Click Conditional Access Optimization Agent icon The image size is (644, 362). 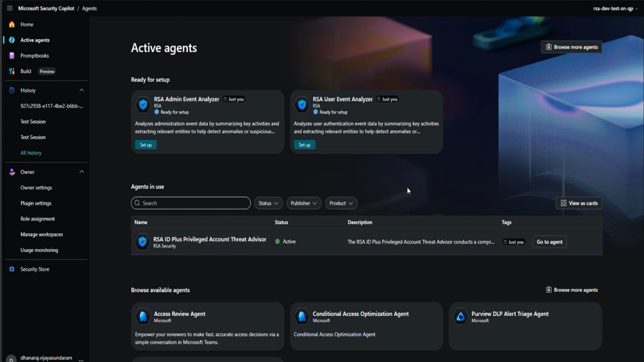pyautogui.click(x=302, y=316)
